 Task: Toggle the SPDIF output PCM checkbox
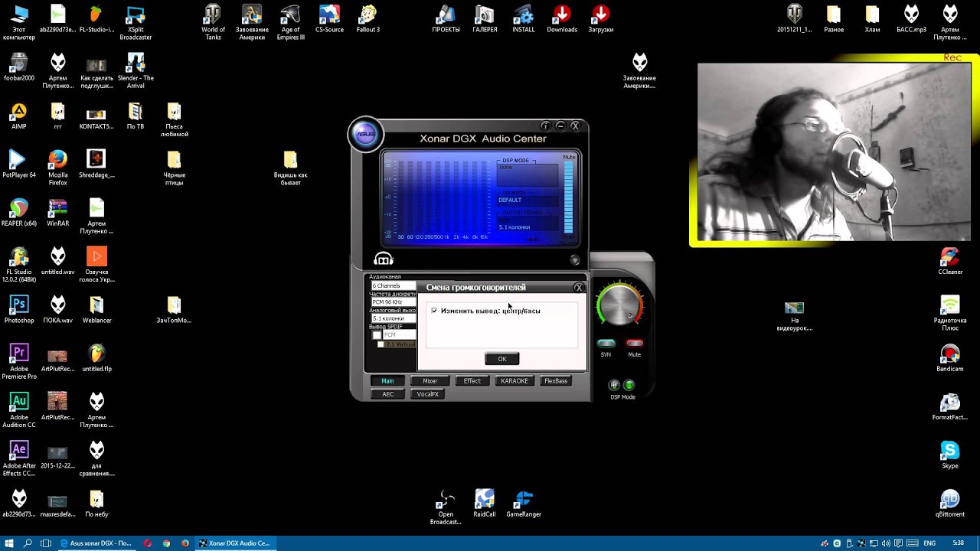pos(377,335)
